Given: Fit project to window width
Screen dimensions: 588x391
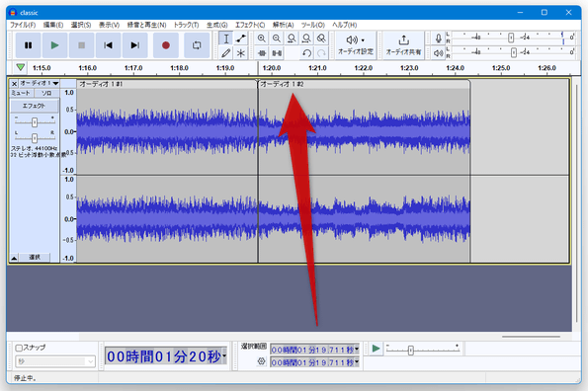Looking at the screenshot, I should click(x=306, y=39).
